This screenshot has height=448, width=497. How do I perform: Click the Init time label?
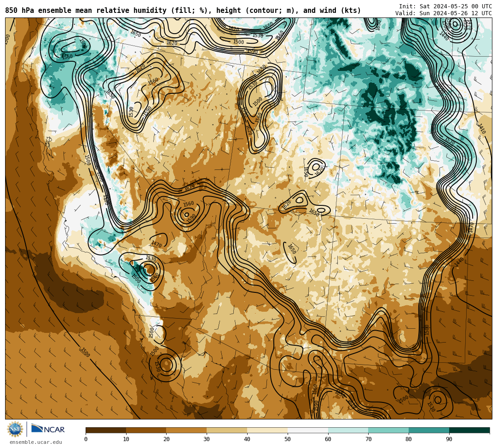point(445,6)
